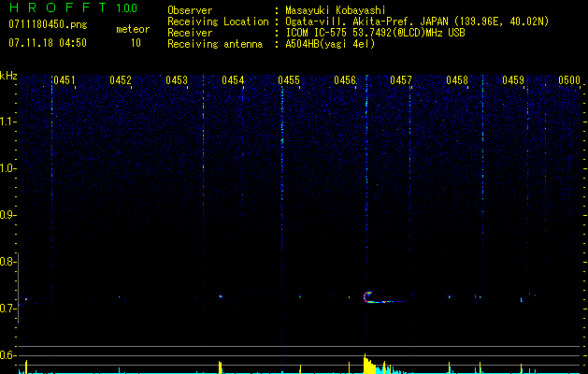This screenshot has height=374, width=588.
Task: Click the 0.6 kHz axis label
Action: click(x=7, y=355)
